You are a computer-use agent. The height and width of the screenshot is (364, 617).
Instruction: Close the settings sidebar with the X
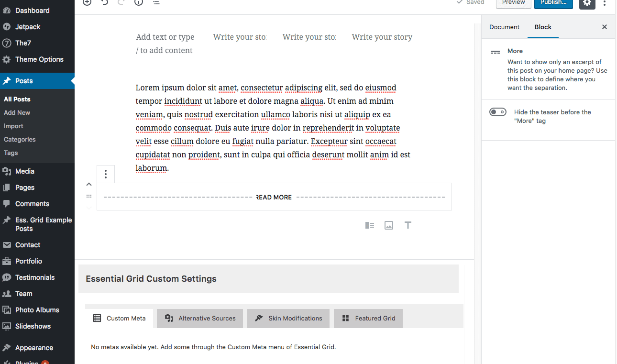point(604,27)
